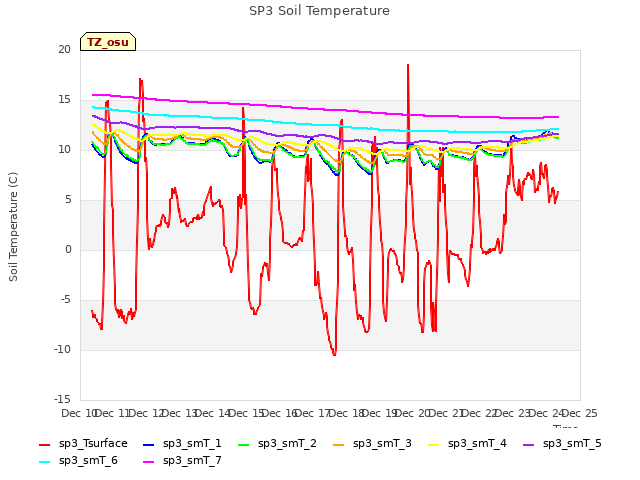Toggle the sp3_smT_6 legend entry
Screen dimensions: 640x480
pos(78,461)
